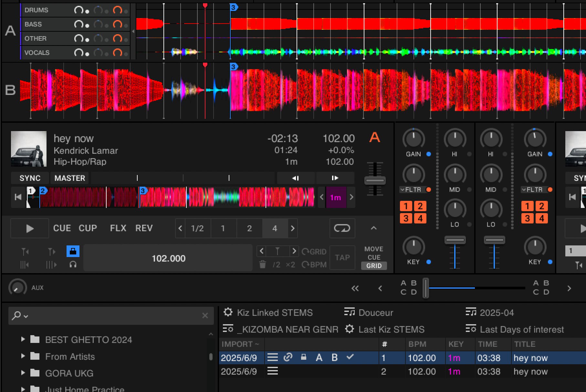Delete grid marker with trash icon
Image resolution: width=586 pixels, height=392 pixels.
click(x=263, y=265)
